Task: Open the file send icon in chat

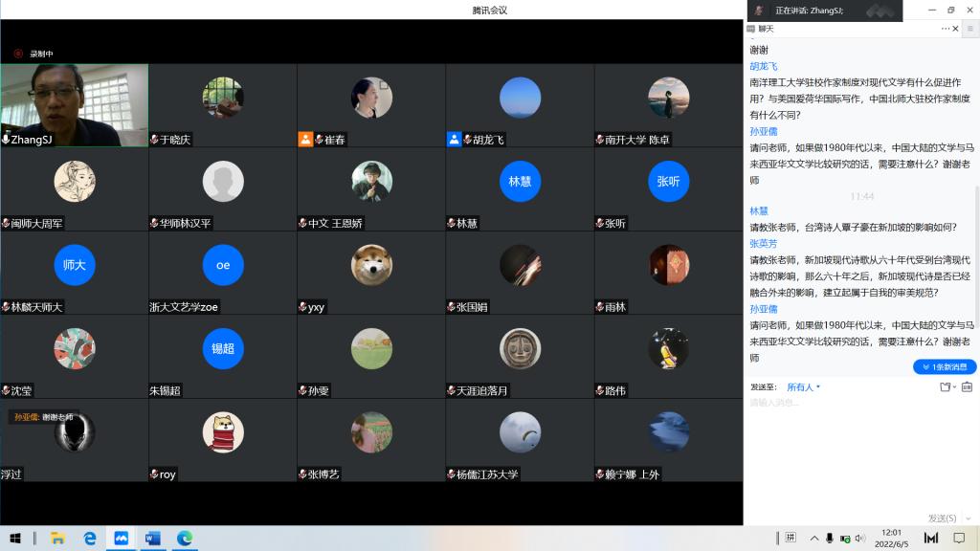Action: pyautogui.click(x=946, y=387)
